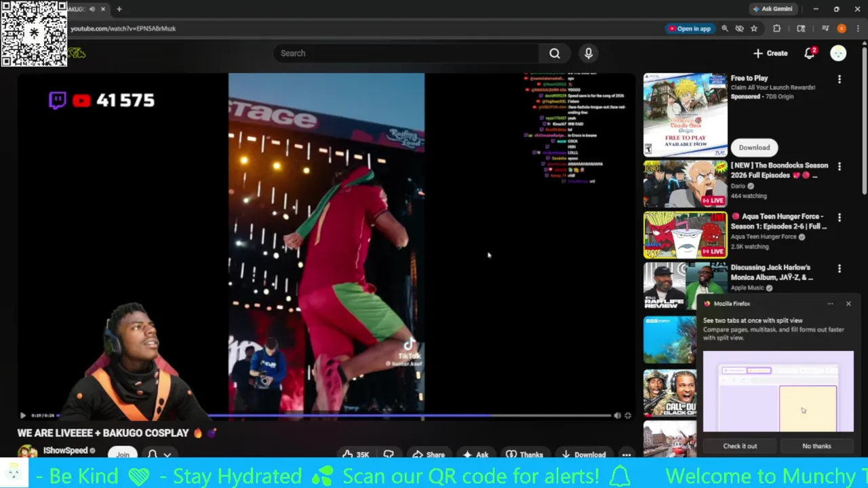
Task: Open a new tab with plus button
Action: [x=119, y=9]
